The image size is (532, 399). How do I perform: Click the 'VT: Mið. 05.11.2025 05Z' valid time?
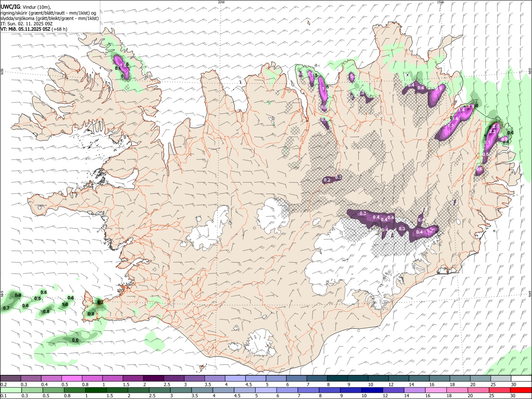pos(25,29)
